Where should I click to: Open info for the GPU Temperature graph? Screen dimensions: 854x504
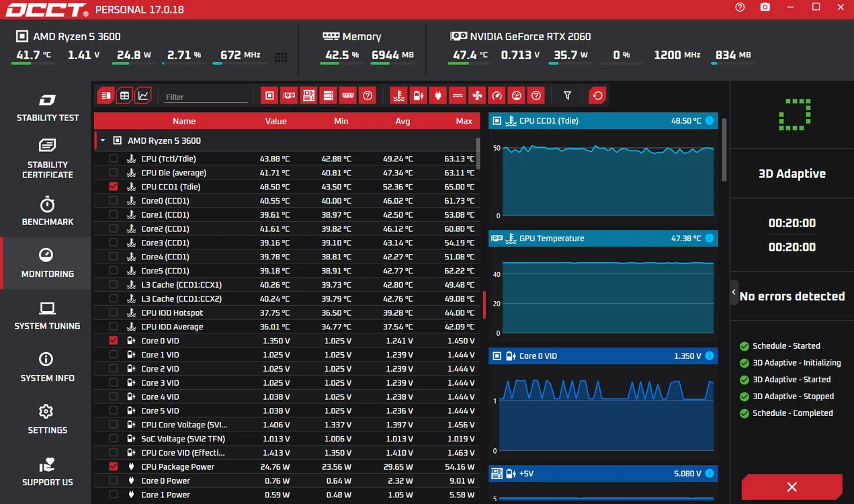[x=709, y=239]
